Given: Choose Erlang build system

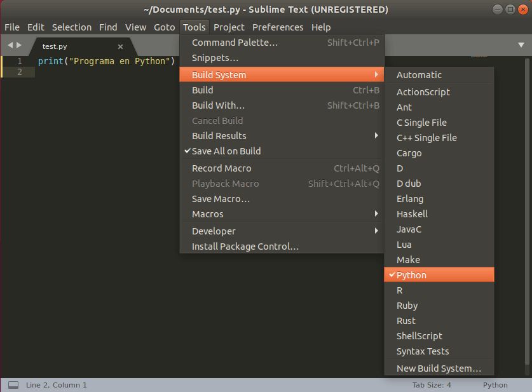Looking at the screenshot, I should (439, 199).
